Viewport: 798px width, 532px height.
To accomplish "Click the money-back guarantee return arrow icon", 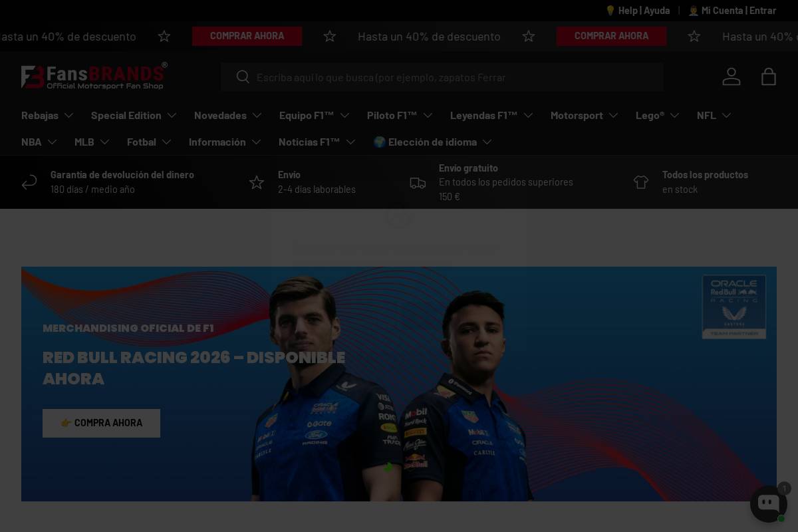I will click(29, 182).
